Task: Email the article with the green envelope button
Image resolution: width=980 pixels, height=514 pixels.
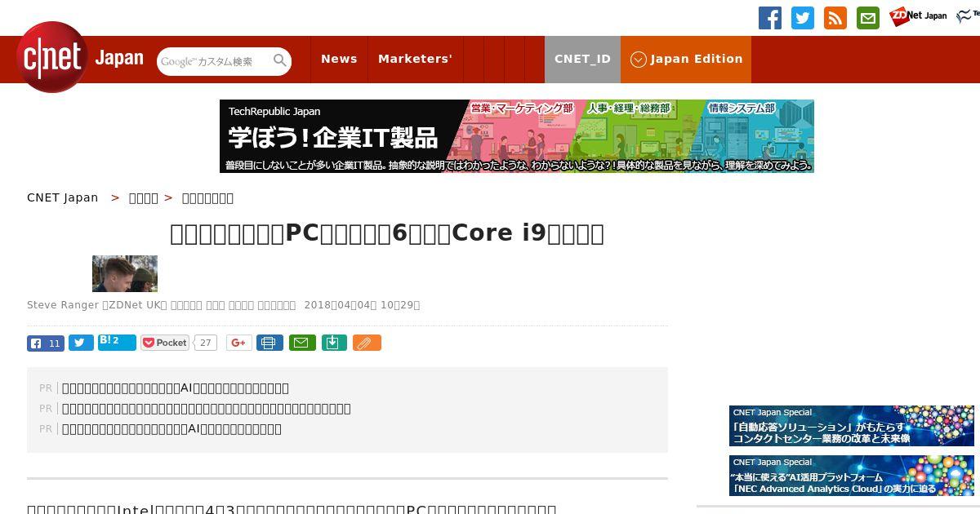Action: [301, 343]
